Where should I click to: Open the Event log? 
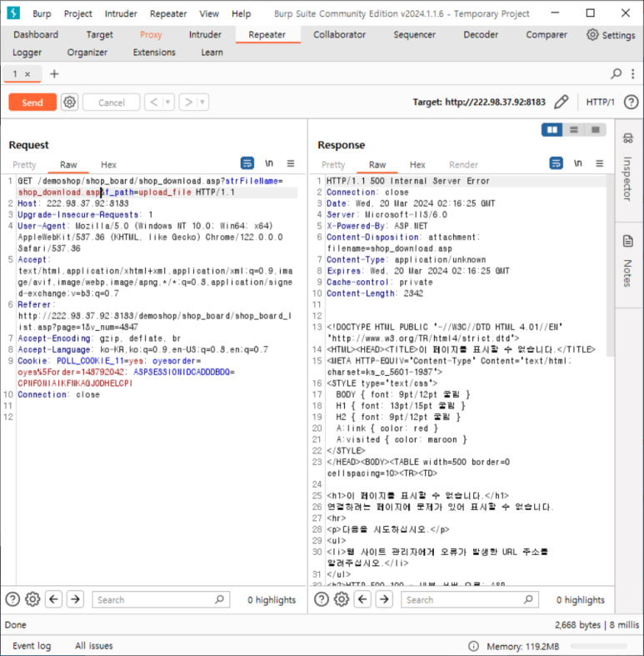(x=32, y=645)
